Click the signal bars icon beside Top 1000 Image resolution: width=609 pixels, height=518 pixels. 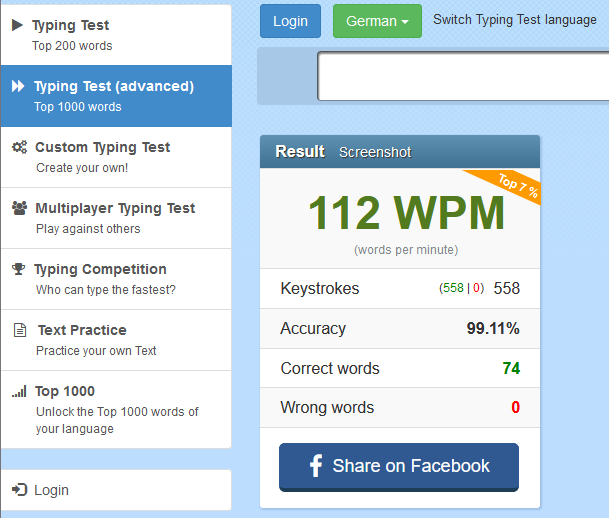pos(19,392)
